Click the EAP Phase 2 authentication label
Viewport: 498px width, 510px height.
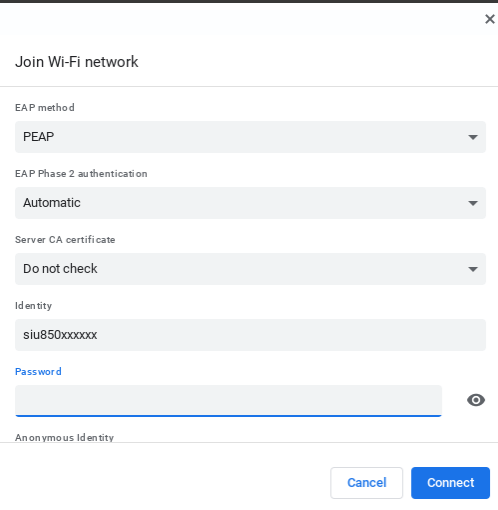click(x=81, y=174)
